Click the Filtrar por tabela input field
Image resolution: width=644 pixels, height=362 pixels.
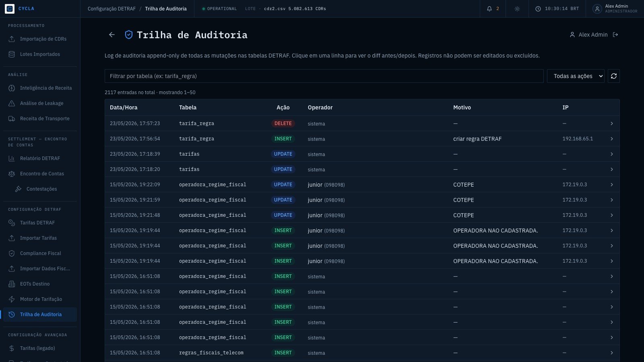(324, 76)
